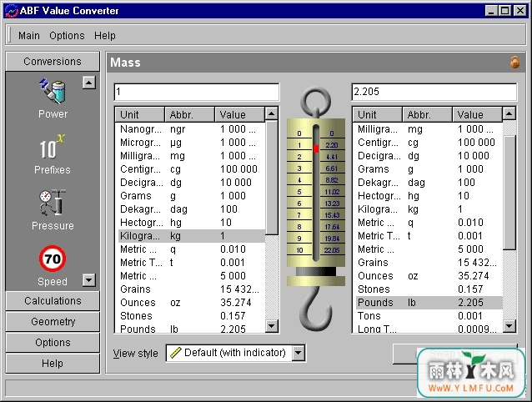
Task: Select Grams row in right list
Action: 428,169
